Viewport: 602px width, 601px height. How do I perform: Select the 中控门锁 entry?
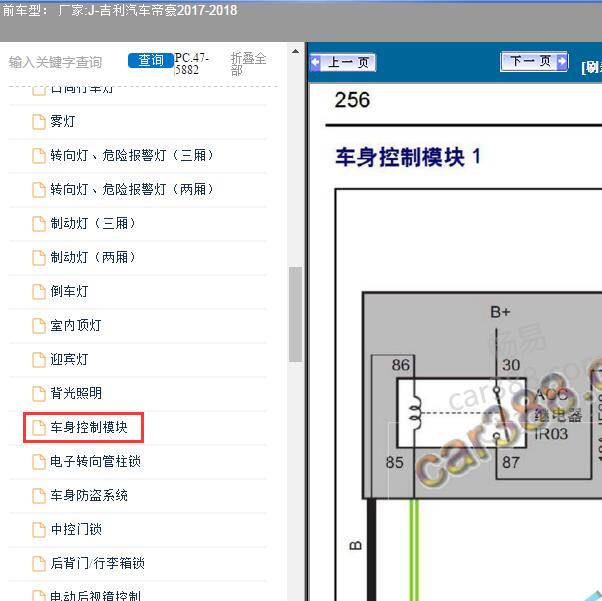pos(76,530)
